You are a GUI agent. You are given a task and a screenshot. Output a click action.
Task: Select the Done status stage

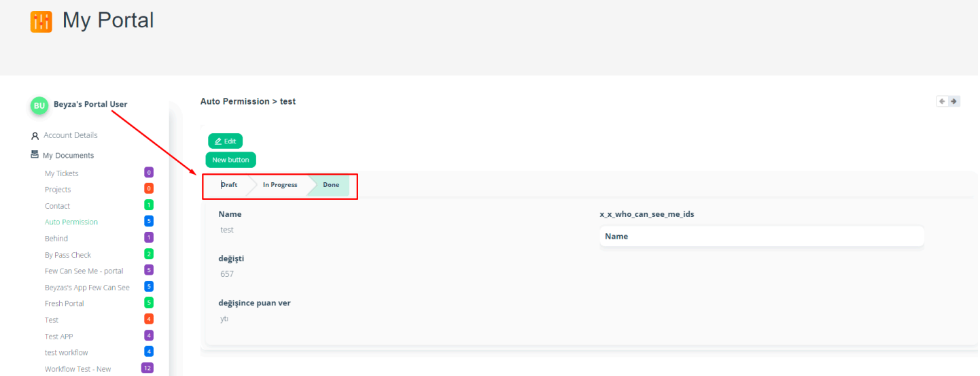[331, 185]
